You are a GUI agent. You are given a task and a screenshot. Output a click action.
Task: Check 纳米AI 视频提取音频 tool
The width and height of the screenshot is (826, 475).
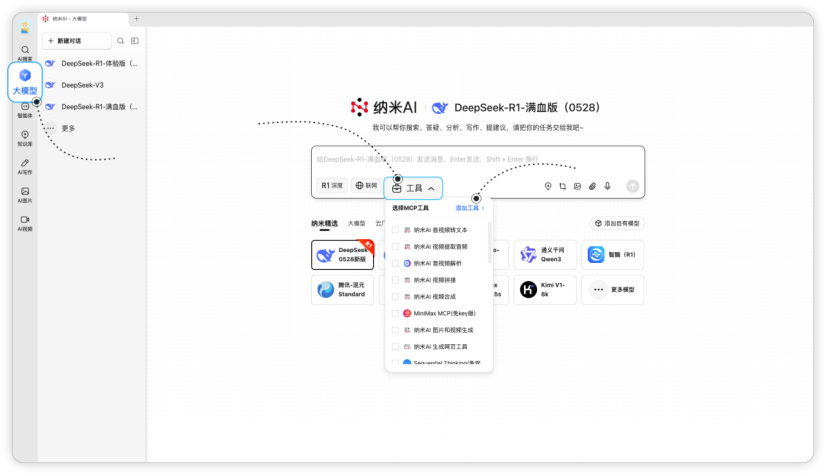pos(395,246)
